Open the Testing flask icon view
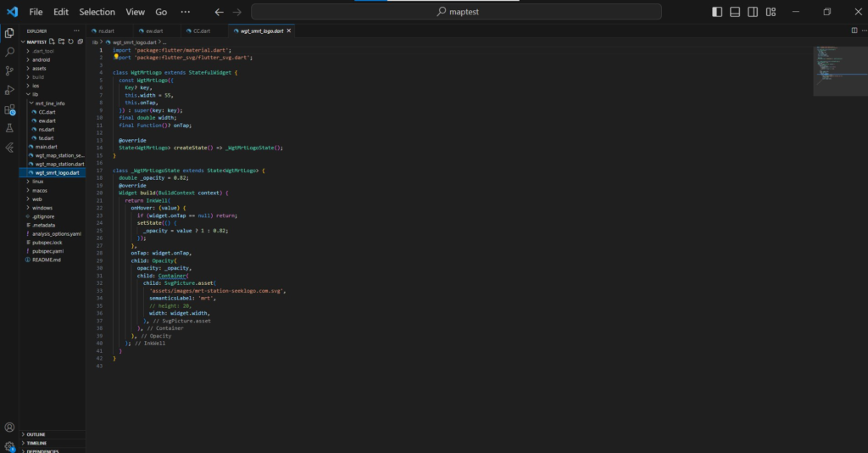The height and width of the screenshot is (453, 868). [9, 128]
